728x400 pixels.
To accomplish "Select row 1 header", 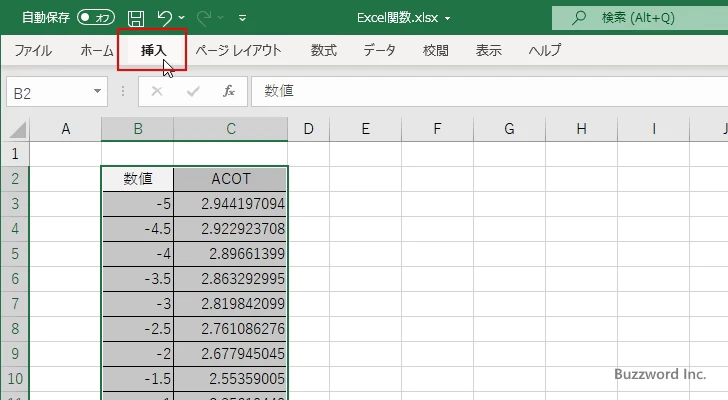I will 15,154.
